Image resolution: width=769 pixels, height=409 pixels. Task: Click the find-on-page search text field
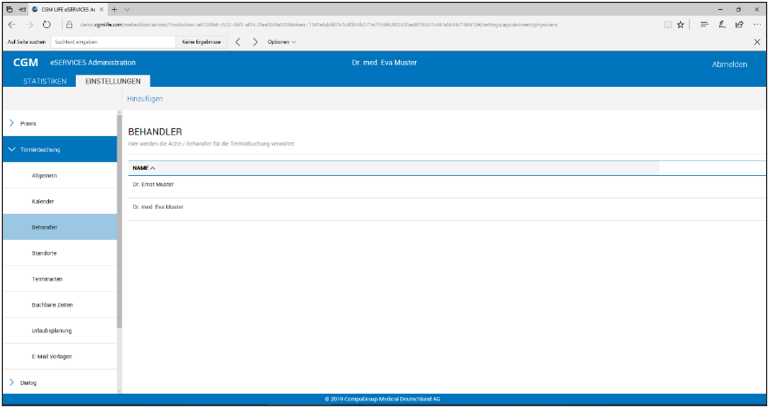[113, 42]
